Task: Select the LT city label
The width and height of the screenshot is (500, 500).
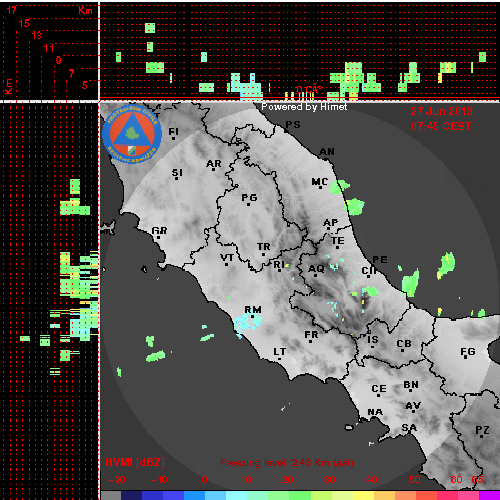Action: pos(280,351)
